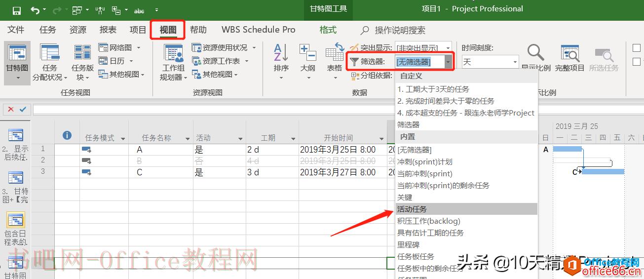Open the Highlight (突出显示) dropdown

[448, 47]
